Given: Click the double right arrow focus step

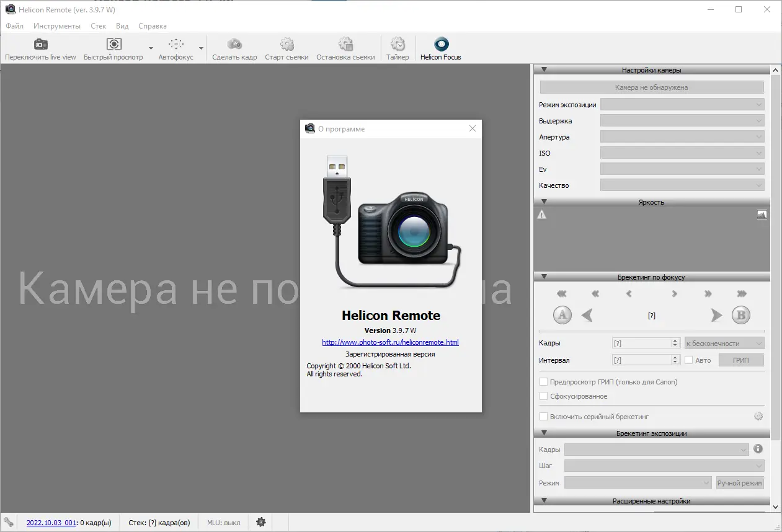Looking at the screenshot, I should tap(708, 294).
